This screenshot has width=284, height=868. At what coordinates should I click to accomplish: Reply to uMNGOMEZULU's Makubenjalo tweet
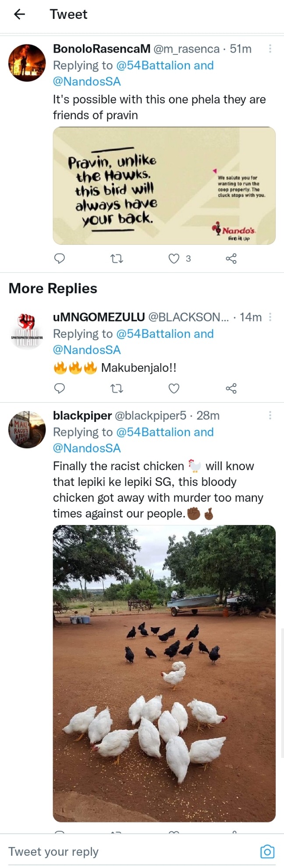59,388
